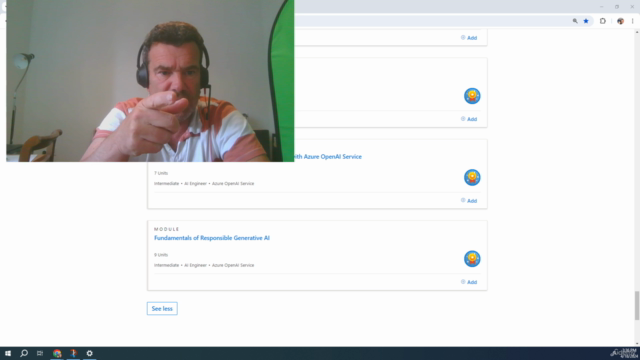640x360 pixels.
Task: Open the zoom magnifier icon in the address bar
Action: pyautogui.click(x=575, y=21)
